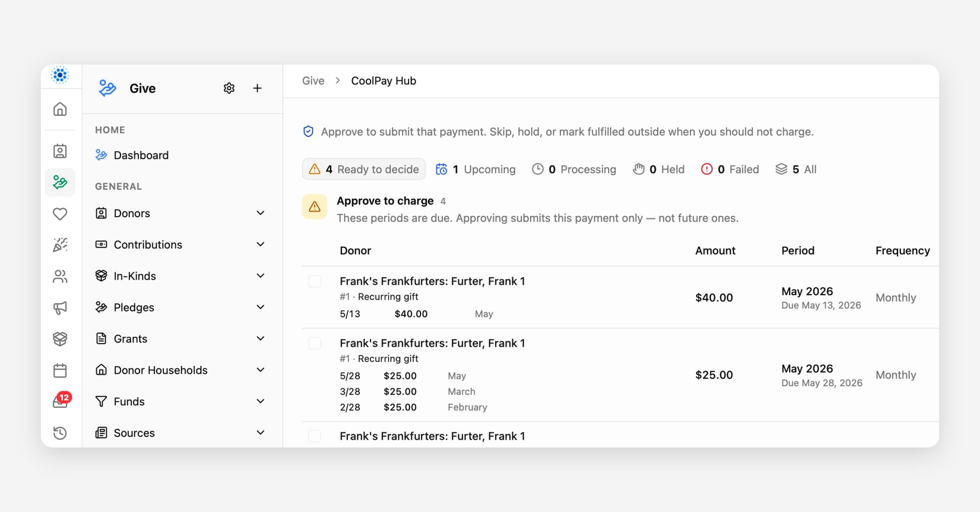This screenshot has height=512, width=980.
Task: Click the Frequency column header
Action: (903, 251)
